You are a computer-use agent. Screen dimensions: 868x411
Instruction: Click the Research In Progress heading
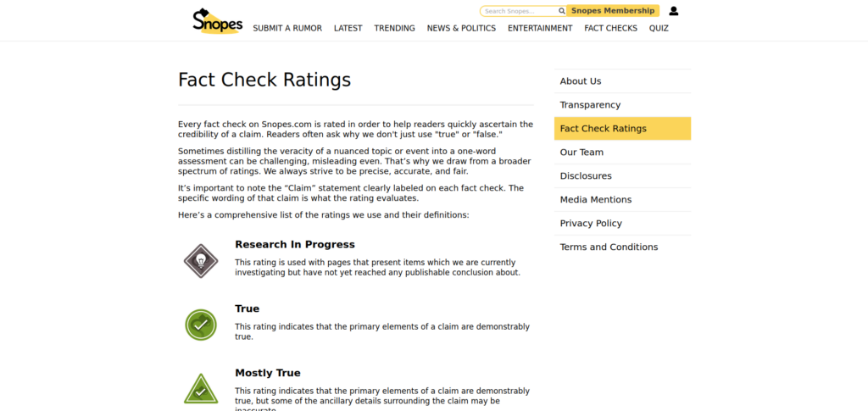coord(294,245)
